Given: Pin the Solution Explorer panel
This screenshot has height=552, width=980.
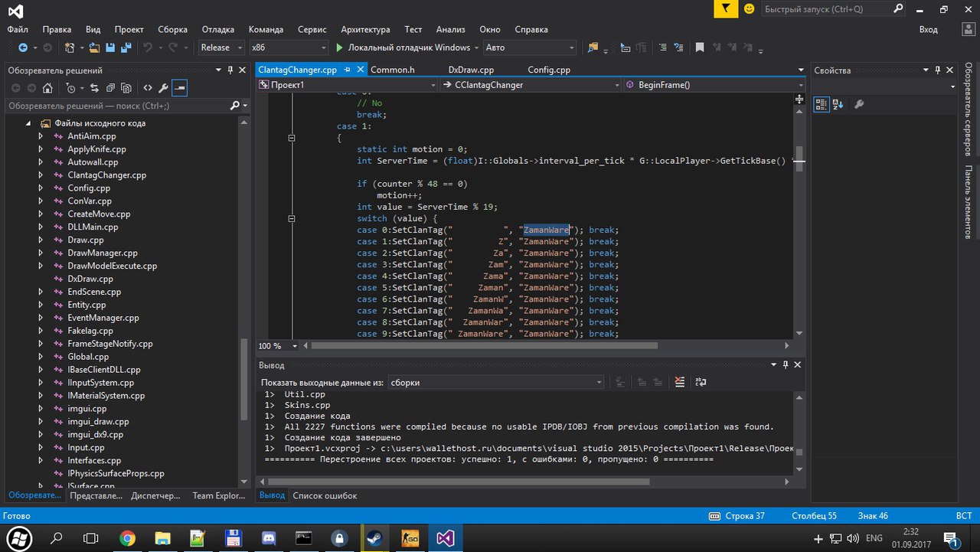Looking at the screenshot, I should pyautogui.click(x=230, y=70).
